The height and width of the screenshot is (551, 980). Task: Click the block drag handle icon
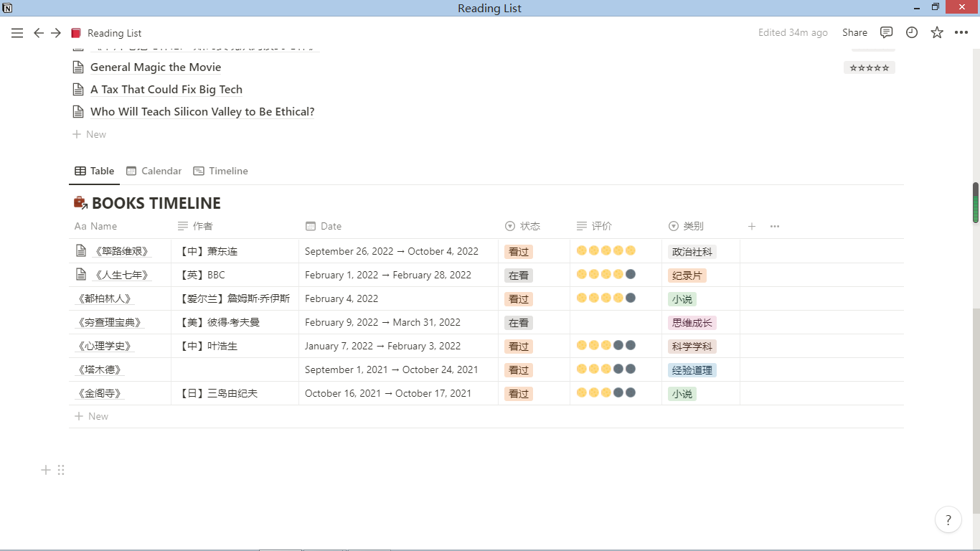(x=61, y=470)
